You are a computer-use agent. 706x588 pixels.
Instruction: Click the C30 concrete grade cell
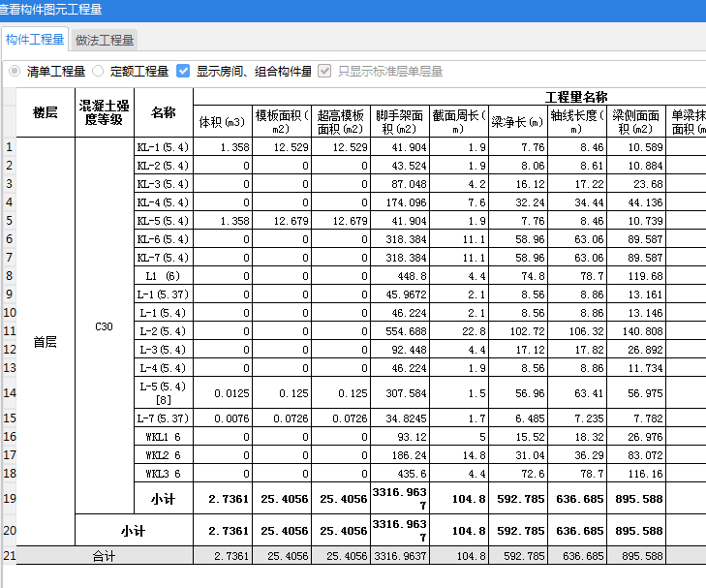click(x=105, y=325)
